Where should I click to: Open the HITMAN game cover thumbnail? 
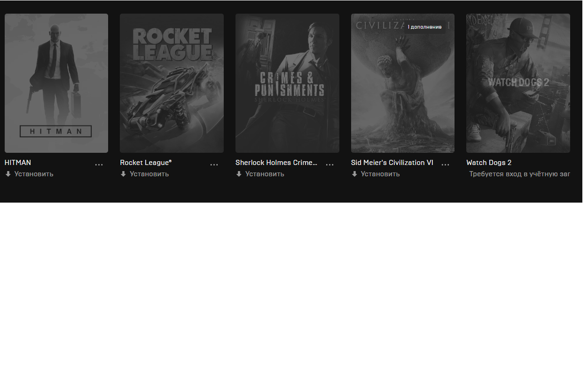tap(56, 83)
